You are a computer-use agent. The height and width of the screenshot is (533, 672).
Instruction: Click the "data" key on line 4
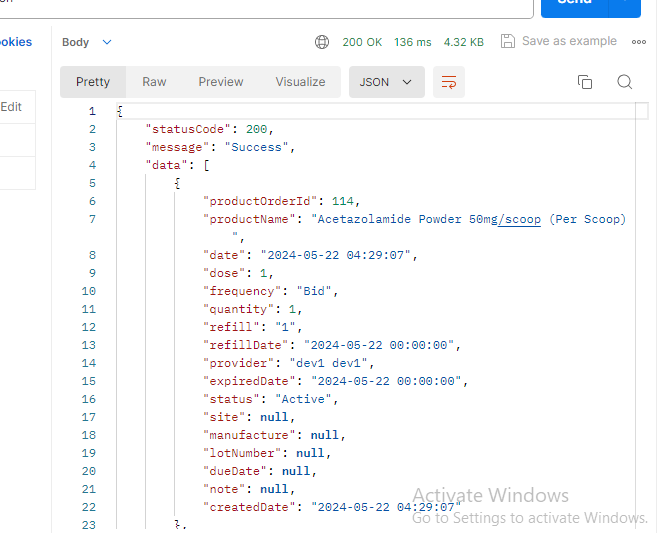click(x=167, y=165)
